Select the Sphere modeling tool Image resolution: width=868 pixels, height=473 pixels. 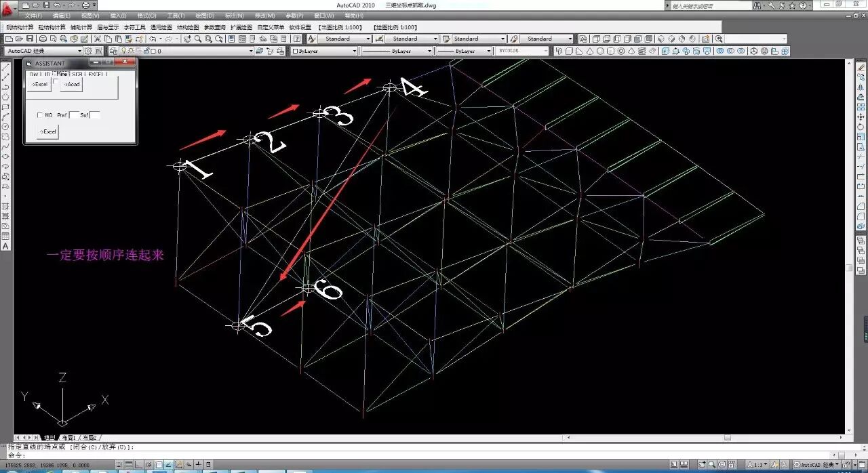coord(600,51)
